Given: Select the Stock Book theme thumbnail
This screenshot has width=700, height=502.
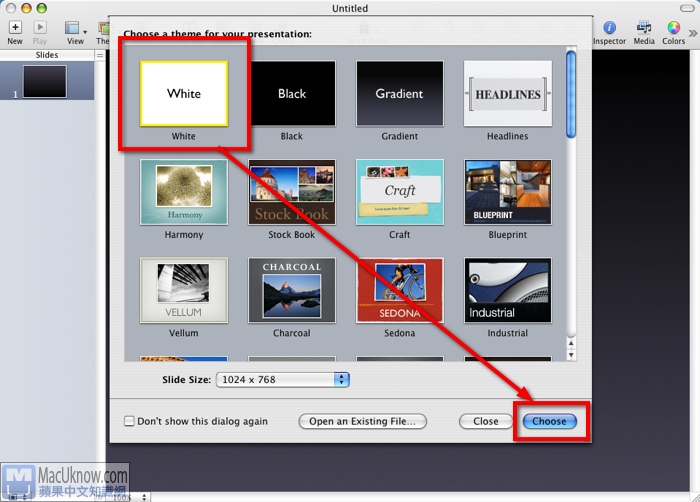Looking at the screenshot, I should 292,192.
